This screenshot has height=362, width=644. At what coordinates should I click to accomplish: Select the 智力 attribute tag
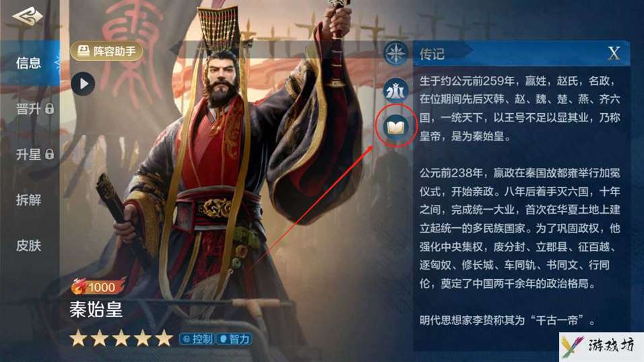(x=234, y=339)
